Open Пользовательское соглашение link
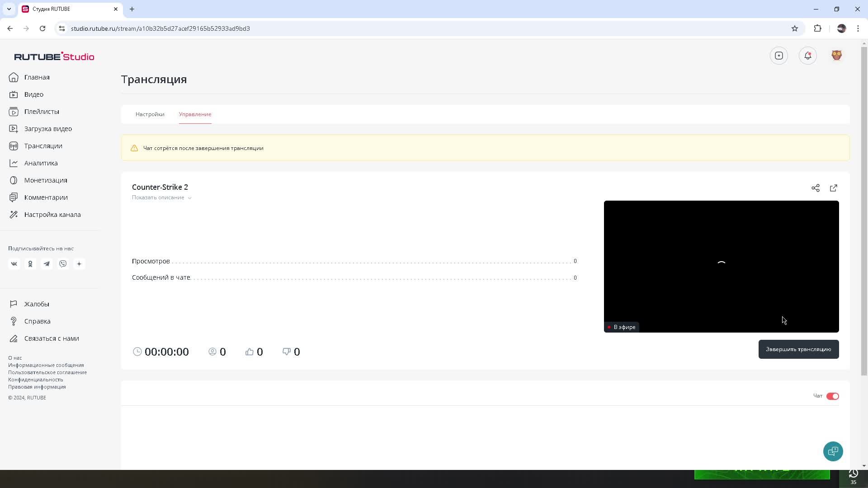Image resolution: width=868 pixels, height=488 pixels. tap(47, 372)
